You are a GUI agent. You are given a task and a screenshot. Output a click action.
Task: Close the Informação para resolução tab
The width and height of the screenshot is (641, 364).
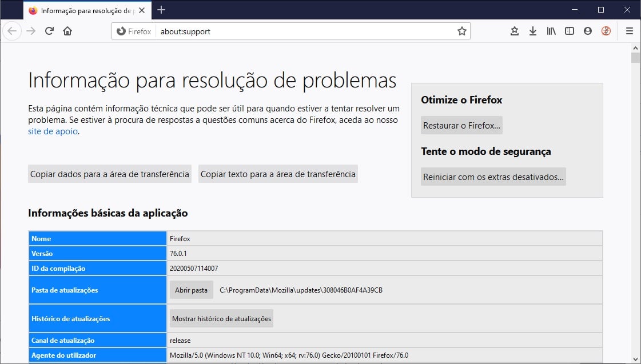point(142,11)
